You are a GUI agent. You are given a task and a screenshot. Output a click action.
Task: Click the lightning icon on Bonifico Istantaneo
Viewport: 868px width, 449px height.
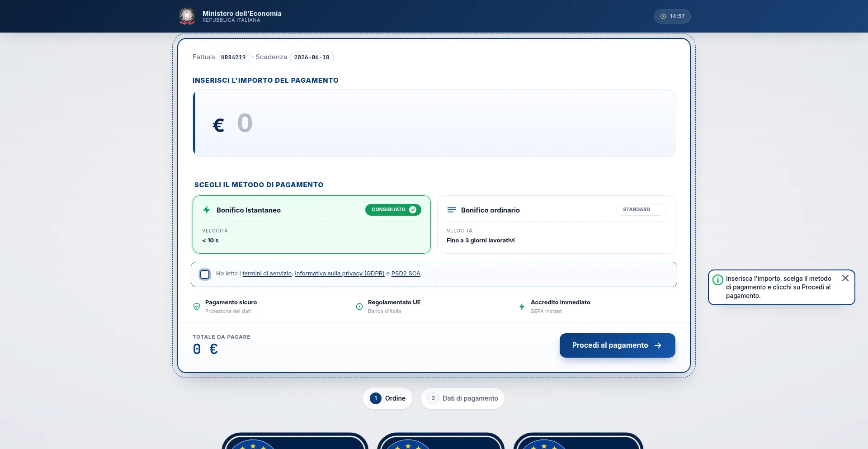(x=207, y=210)
